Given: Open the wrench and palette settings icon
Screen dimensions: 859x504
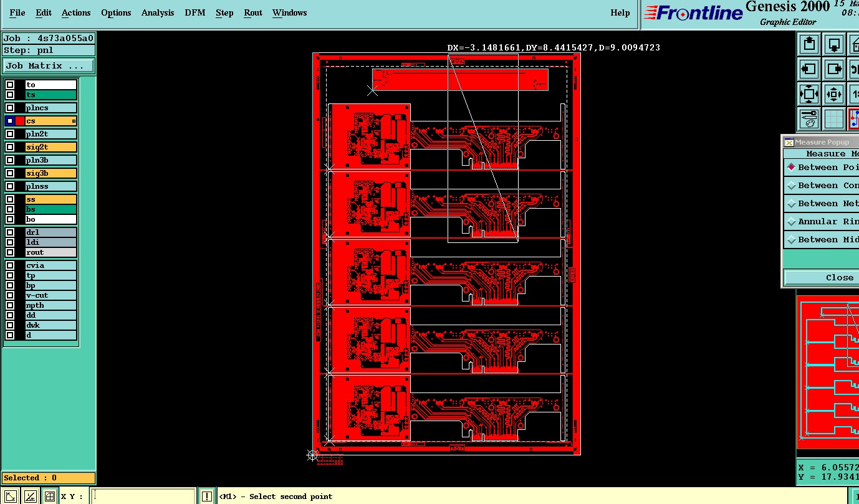Looking at the screenshot, I should point(809,119).
